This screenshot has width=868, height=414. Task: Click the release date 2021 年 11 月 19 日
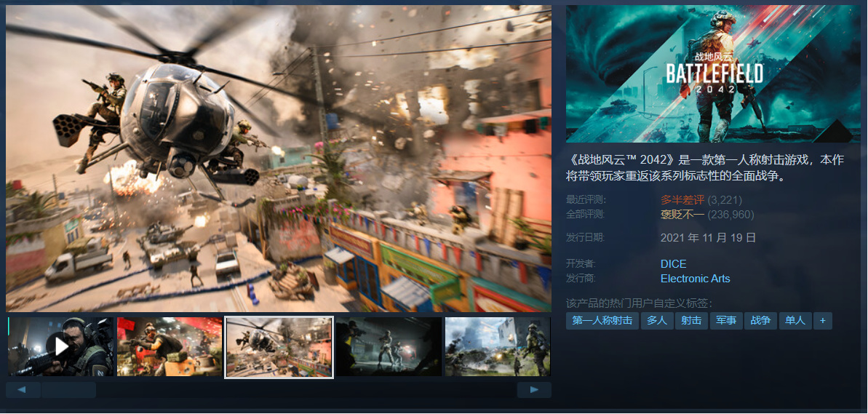pyautogui.click(x=708, y=238)
